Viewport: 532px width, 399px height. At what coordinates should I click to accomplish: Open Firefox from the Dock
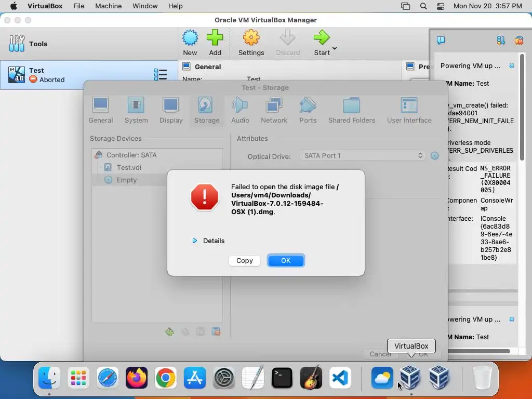[137, 378]
